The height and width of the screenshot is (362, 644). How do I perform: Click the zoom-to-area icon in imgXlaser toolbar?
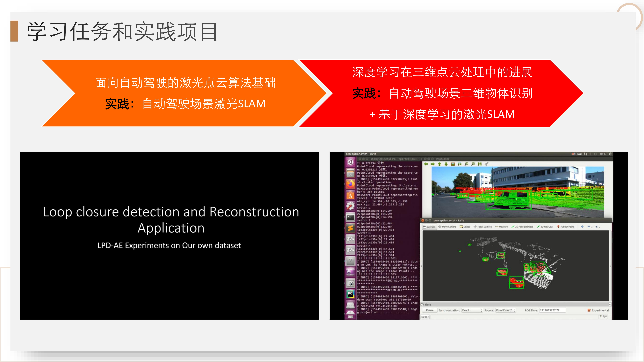(x=459, y=164)
